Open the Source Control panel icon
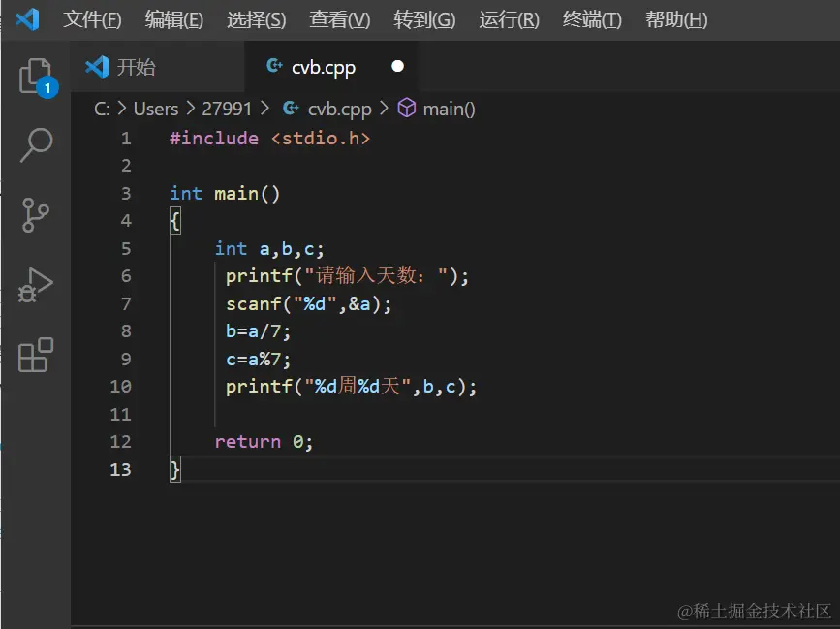The height and width of the screenshot is (629, 840). coord(36,215)
